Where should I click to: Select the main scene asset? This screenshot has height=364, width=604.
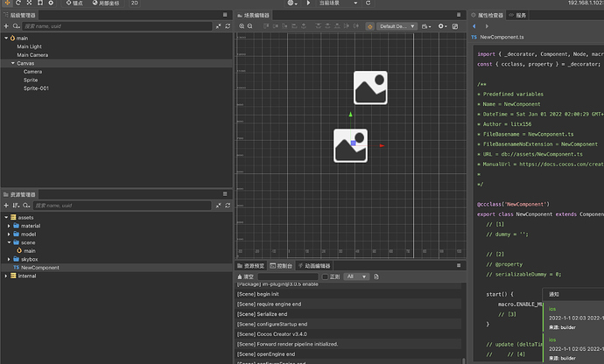point(26,251)
